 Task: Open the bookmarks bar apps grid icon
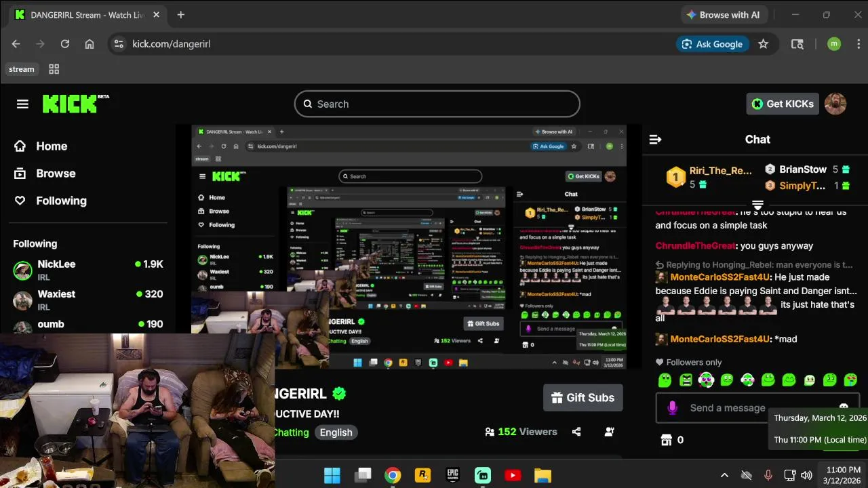(x=54, y=69)
